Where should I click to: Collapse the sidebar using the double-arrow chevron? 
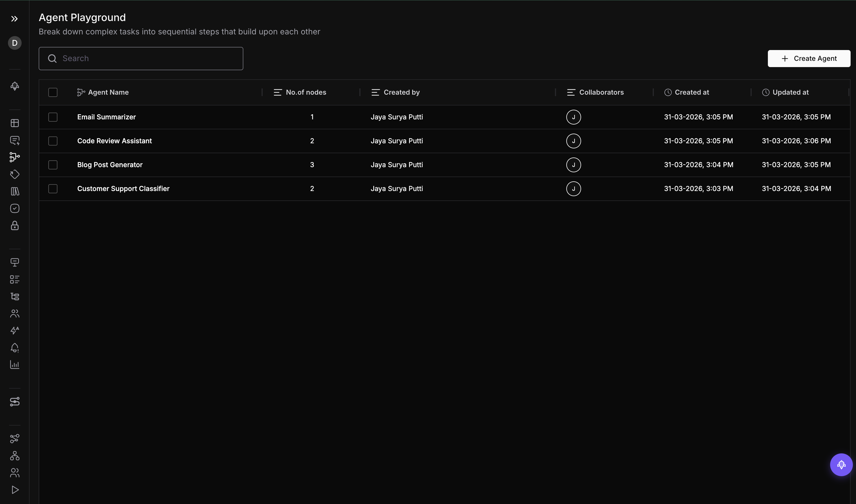14,19
